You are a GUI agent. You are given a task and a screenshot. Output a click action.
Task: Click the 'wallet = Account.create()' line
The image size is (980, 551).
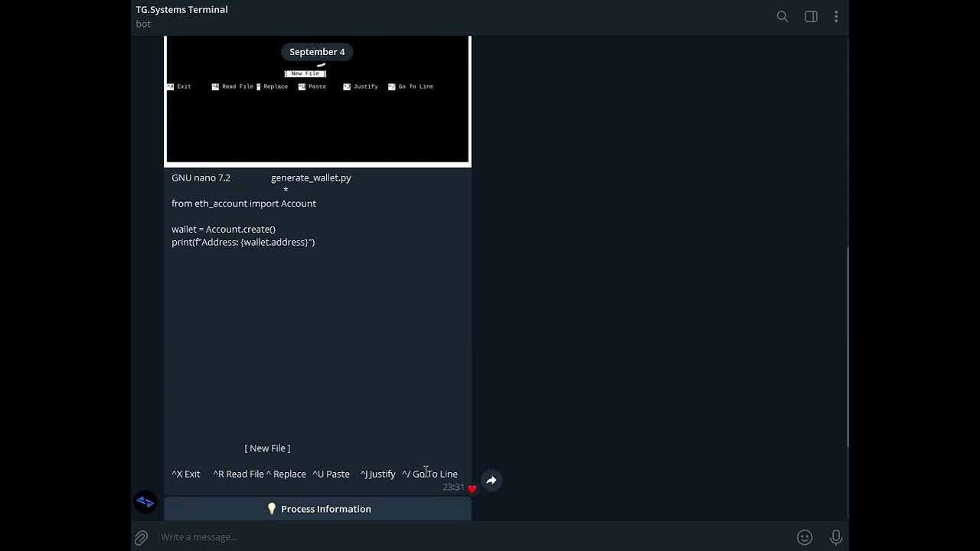(x=224, y=229)
